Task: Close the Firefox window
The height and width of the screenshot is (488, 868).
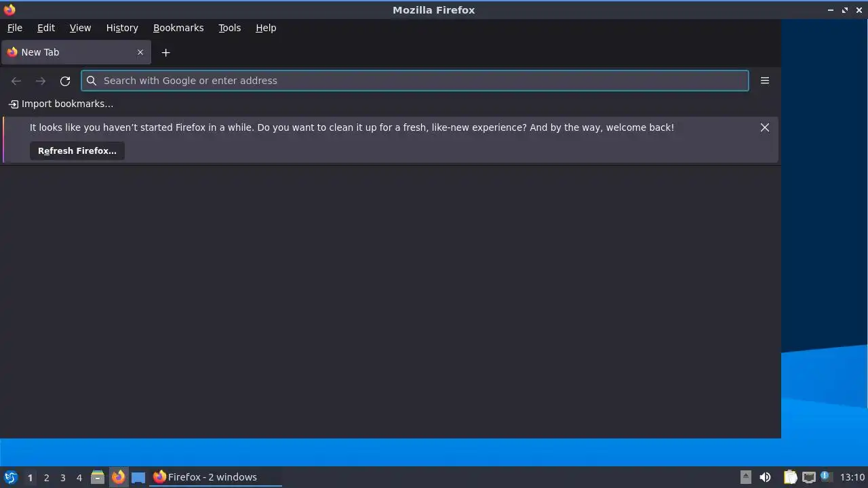Action: pos(859,10)
